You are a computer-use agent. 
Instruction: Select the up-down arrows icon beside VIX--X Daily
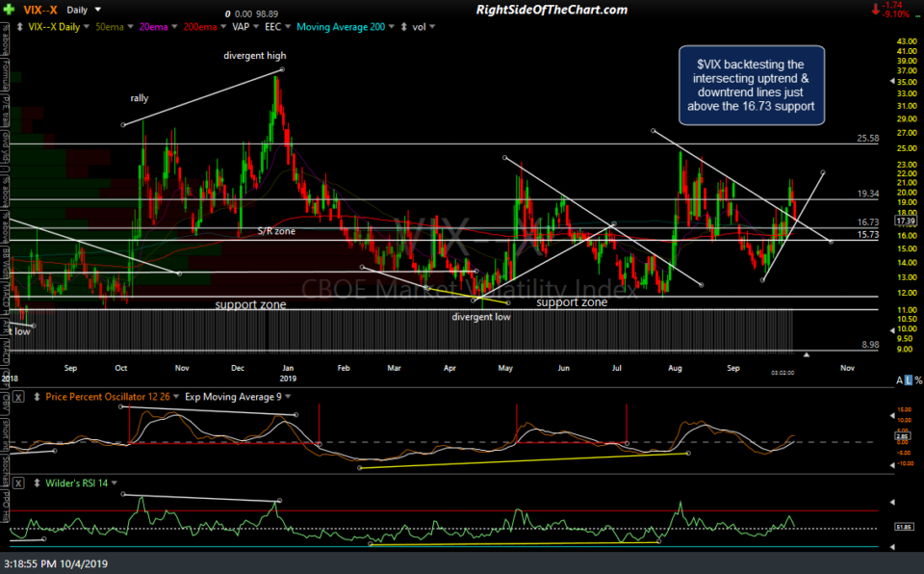click(x=18, y=26)
